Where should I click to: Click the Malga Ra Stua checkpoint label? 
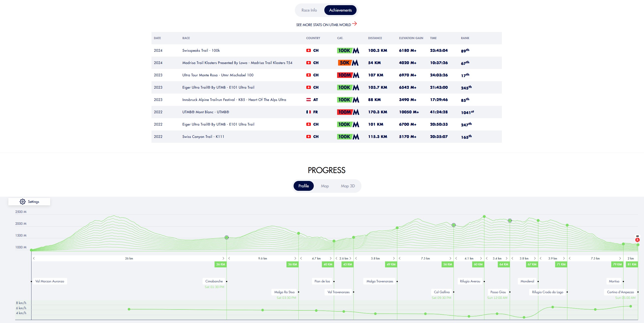[x=284, y=292]
